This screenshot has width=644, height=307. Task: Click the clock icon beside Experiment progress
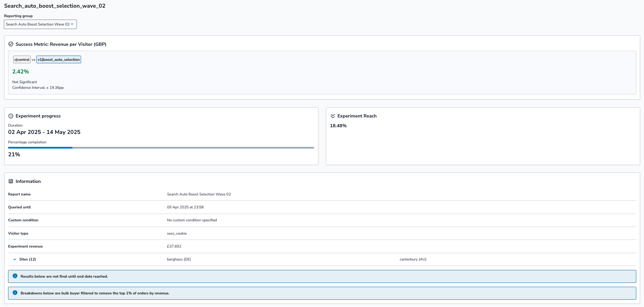click(x=11, y=116)
